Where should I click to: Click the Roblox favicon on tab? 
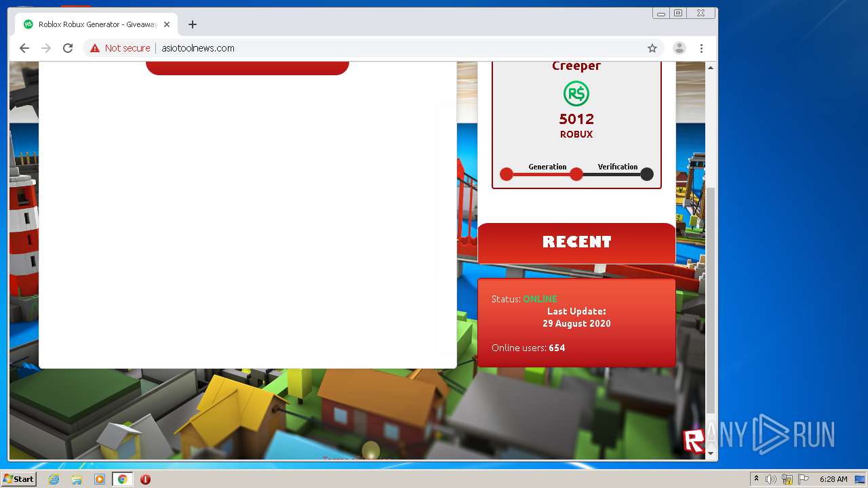28,24
